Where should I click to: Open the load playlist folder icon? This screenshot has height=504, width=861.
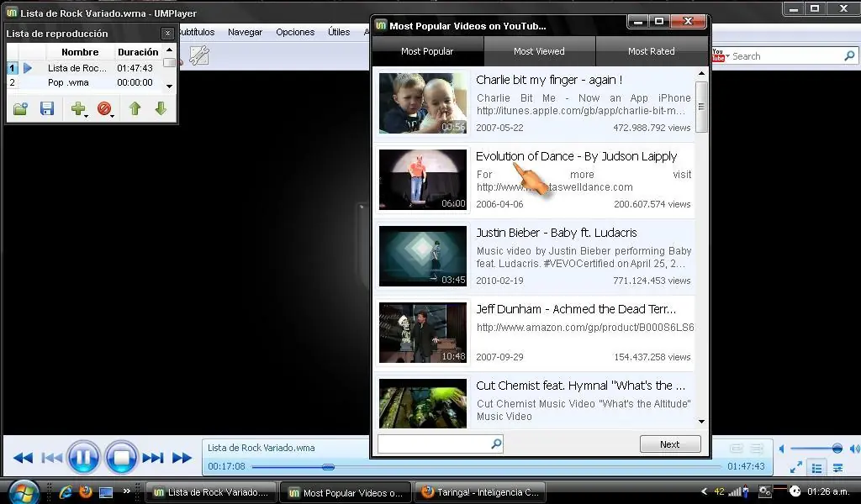pyautogui.click(x=20, y=108)
